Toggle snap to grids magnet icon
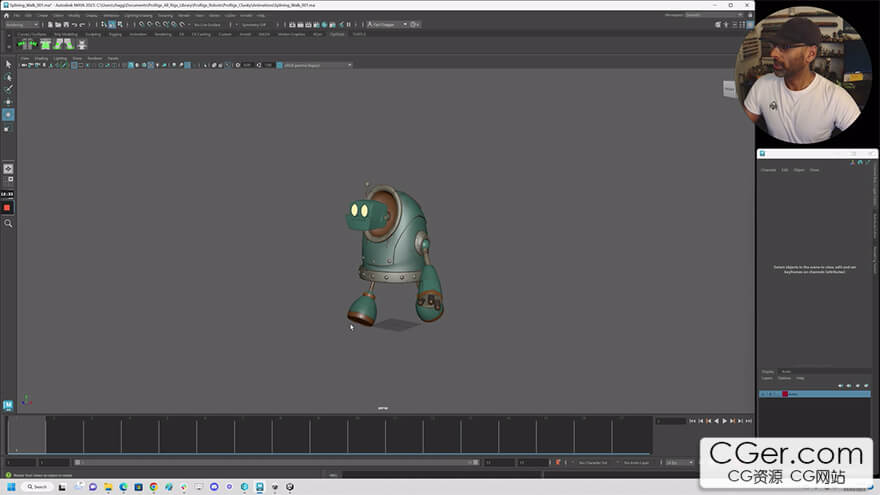880x495 pixels. click(141, 25)
